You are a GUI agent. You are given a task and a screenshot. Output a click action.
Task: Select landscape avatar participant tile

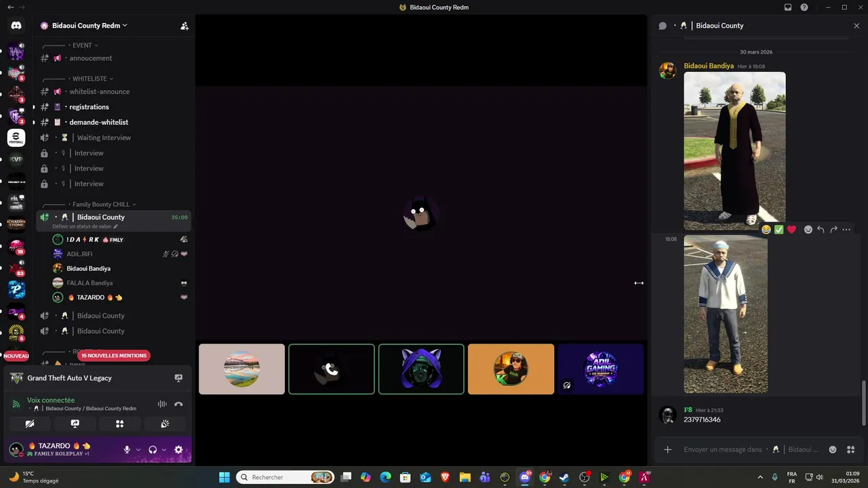tap(241, 369)
